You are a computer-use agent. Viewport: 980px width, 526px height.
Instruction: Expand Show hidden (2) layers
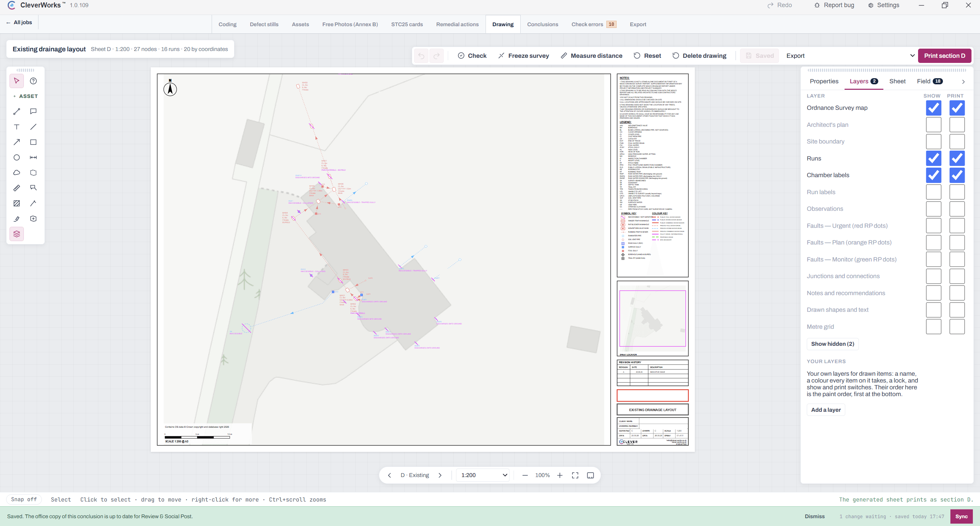tap(832, 344)
